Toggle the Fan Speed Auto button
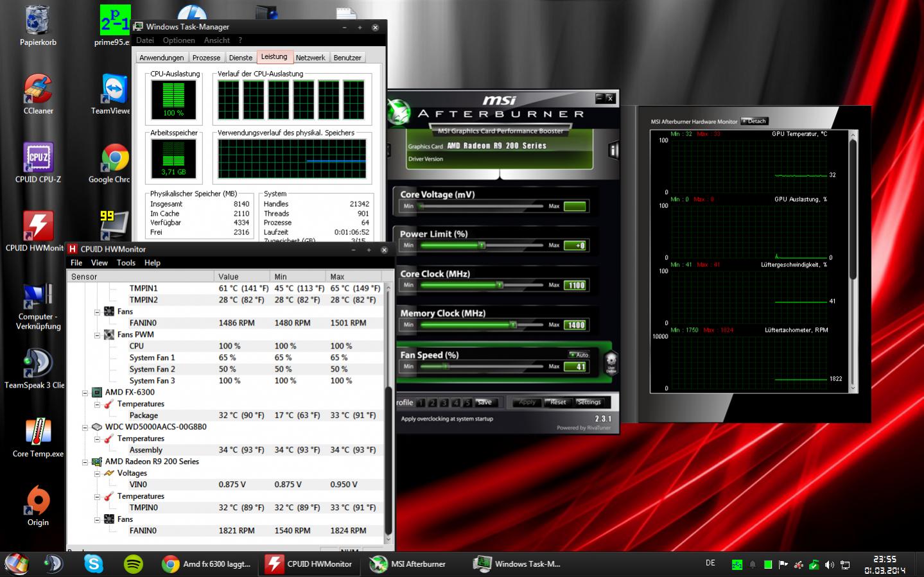The width and height of the screenshot is (924, 577). (579, 354)
